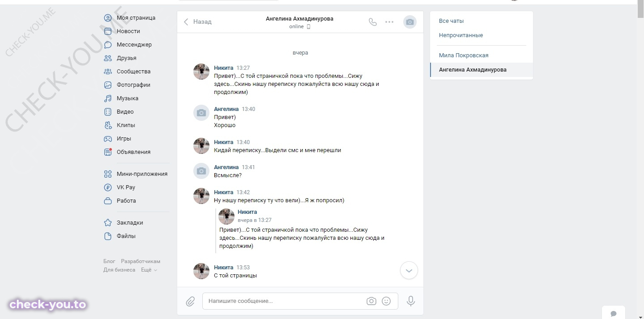Screen dimensions: 644x319
Task: Open Музыка music note icon
Action: point(108,98)
